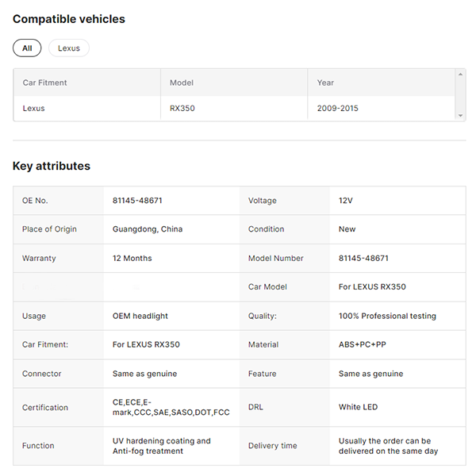Viewport: 476px width, 476px height.
Task: Click the 2009-2015 year cell
Action: click(x=337, y=108)
